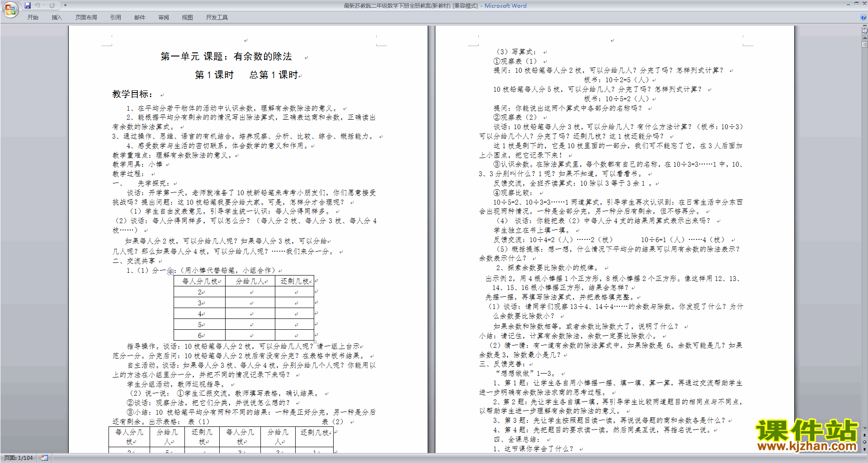The height and width of the screenshot is (463, 868).
Task: Click the cell containing 3 in first table
Action: point(199,303)
